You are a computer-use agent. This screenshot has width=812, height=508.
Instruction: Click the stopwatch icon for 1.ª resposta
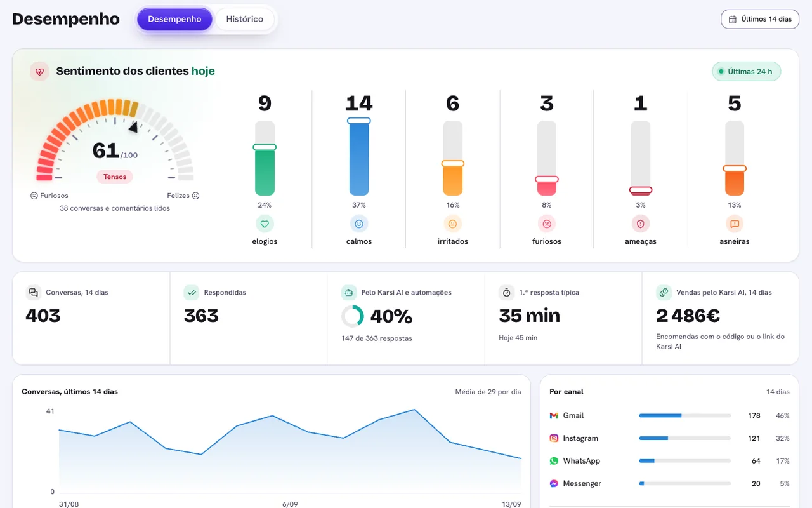click(x=506, y=293)
